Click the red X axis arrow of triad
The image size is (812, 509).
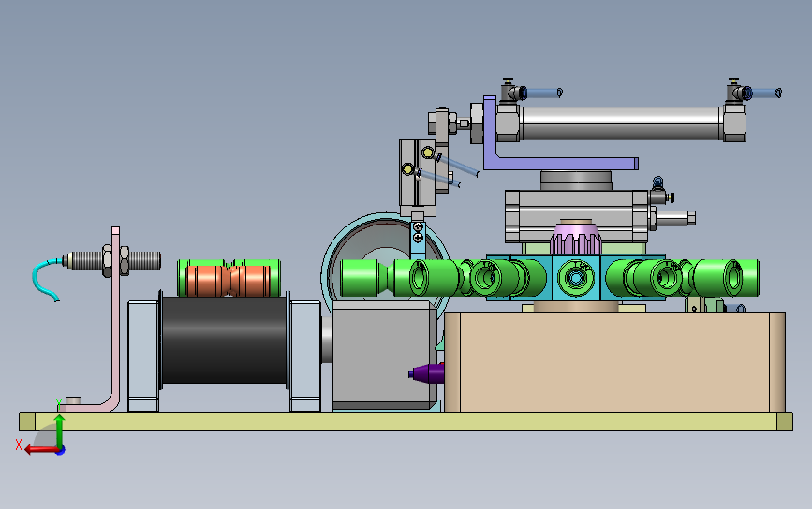click(41, 449)
